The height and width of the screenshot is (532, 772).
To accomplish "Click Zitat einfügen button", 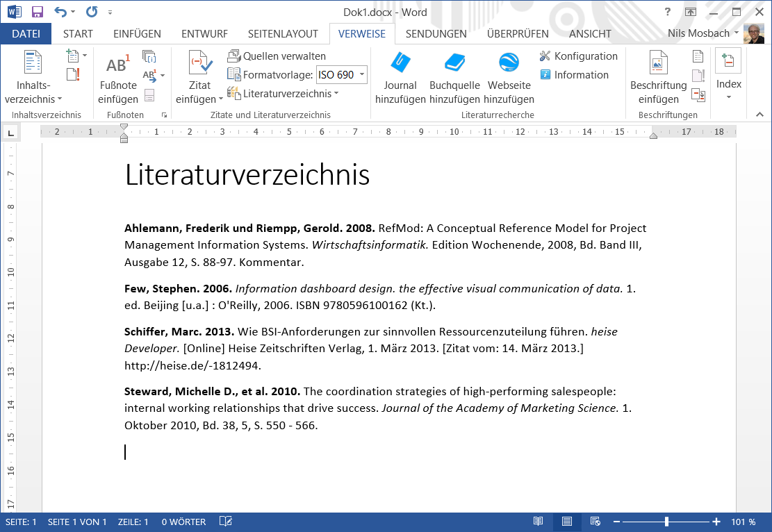I will (199, 75).
